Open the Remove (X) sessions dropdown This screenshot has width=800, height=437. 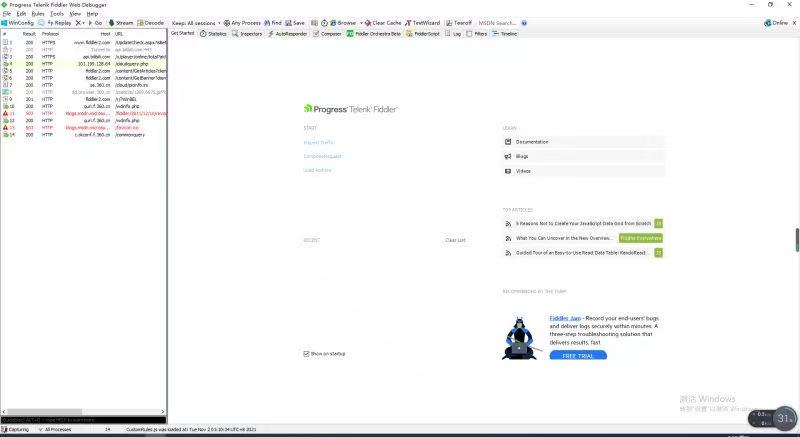[80, 23]
